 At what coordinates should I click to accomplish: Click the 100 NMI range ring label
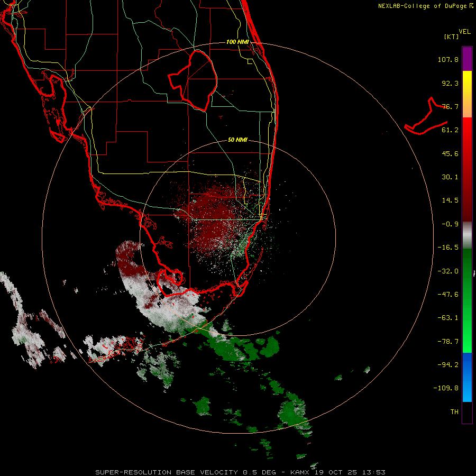[x=237, y=42]
